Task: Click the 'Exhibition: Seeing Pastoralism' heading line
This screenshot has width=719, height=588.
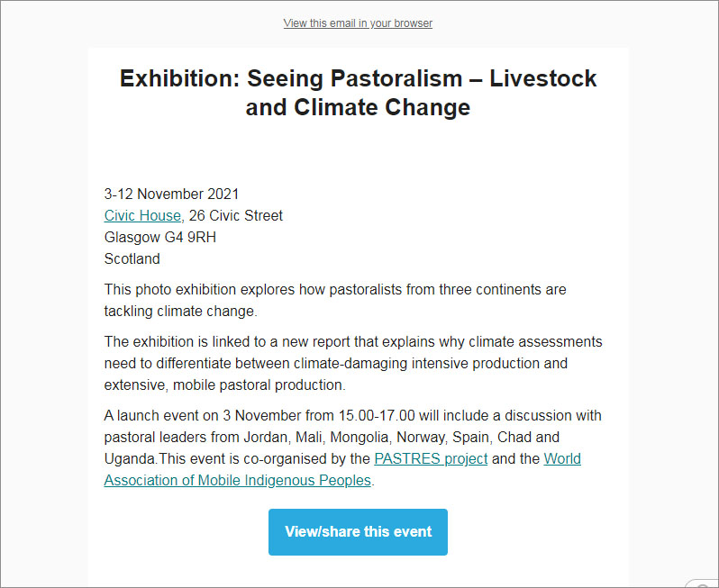Action: tap(358, 78)
